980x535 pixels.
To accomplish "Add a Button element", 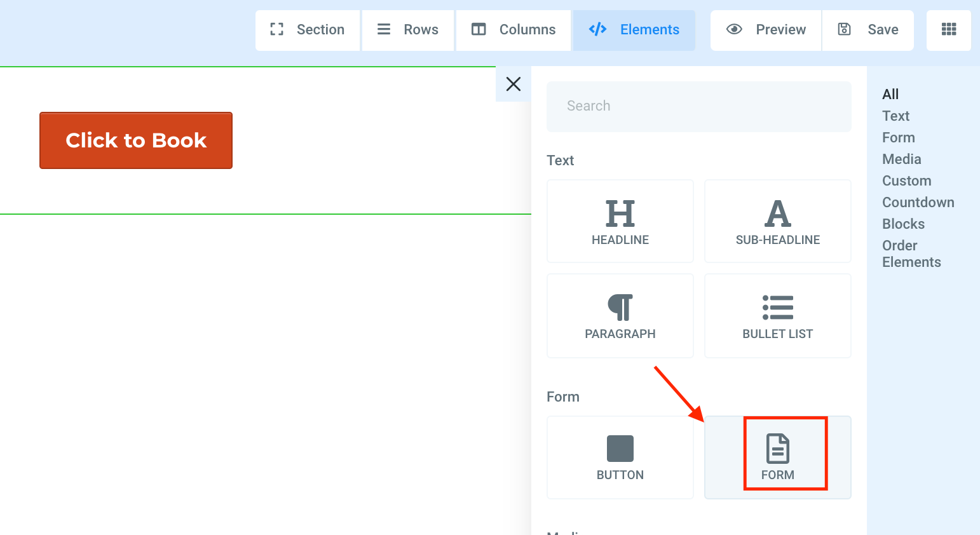I will coord(620,457).
